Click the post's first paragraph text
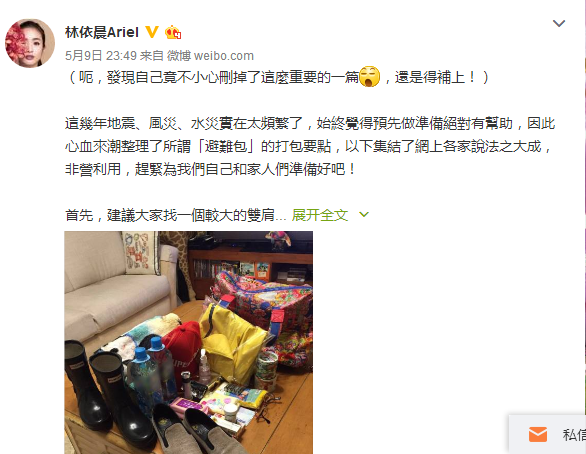The width and height of the screenshot is (586, 454). pos(278,77)
